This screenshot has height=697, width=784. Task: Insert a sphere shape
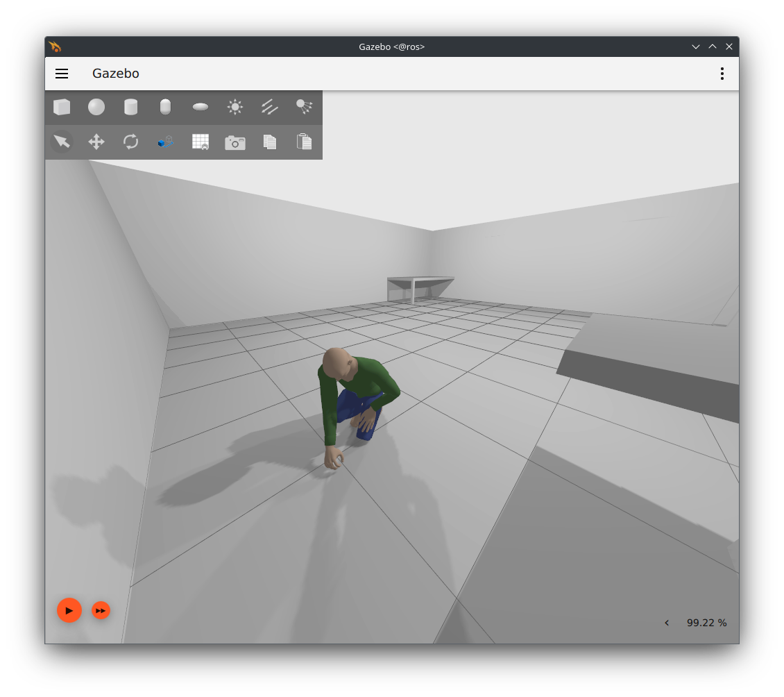96,107
